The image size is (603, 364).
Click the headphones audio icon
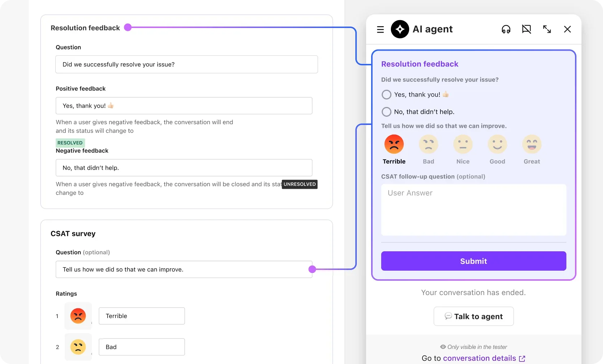[x=506, y=29]
